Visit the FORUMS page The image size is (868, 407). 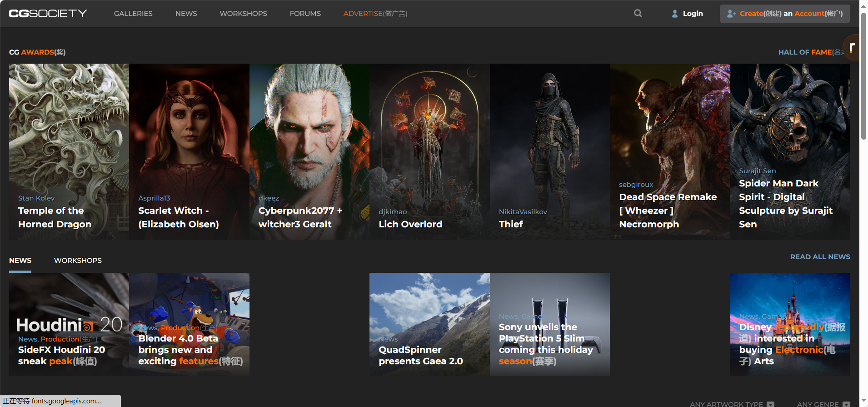tap(305, 14)
